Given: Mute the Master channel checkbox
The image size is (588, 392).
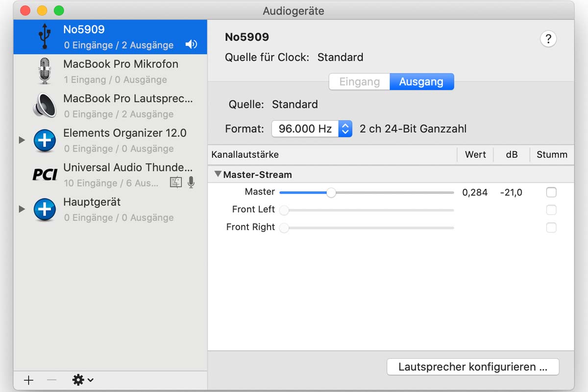Looking at the screenshot, I should click(551, 192).
